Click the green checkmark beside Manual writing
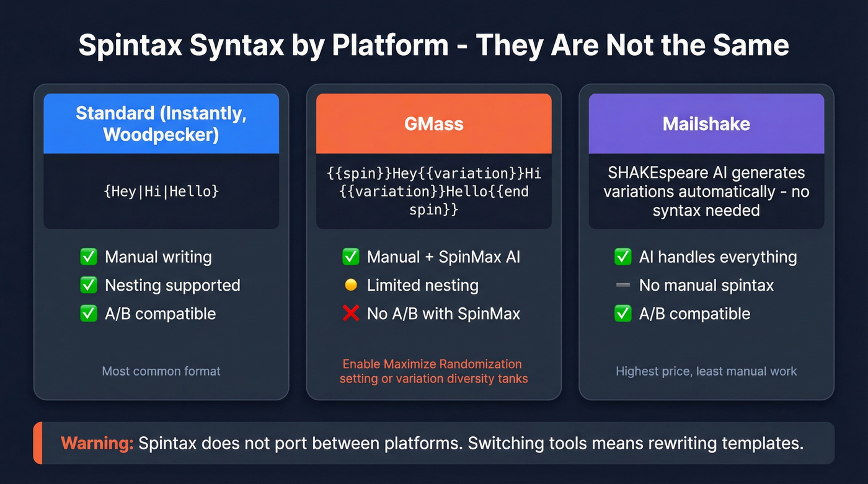Viewport: 868px width, 484px height. pos(89,257)
